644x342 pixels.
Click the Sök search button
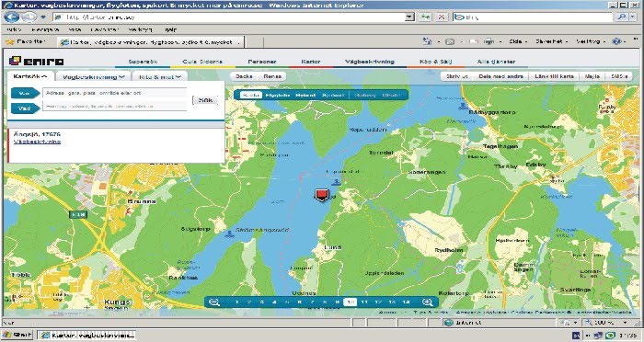pyautogui.click(x=204, y=100)
